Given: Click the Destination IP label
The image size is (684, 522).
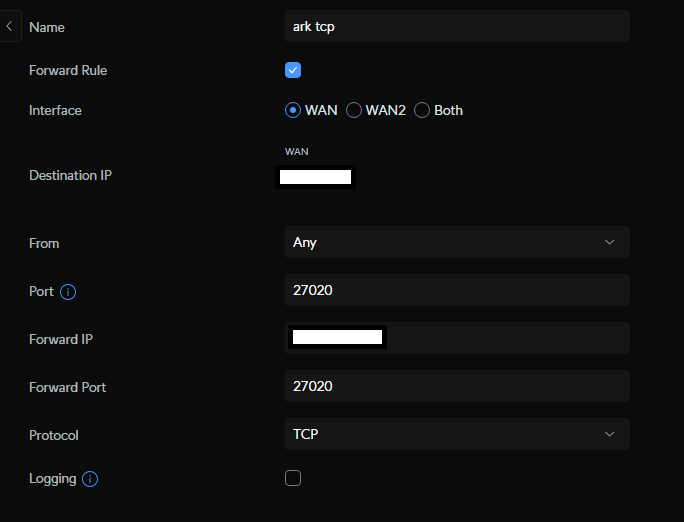Looking at the screenshot, I should point(70,175).
